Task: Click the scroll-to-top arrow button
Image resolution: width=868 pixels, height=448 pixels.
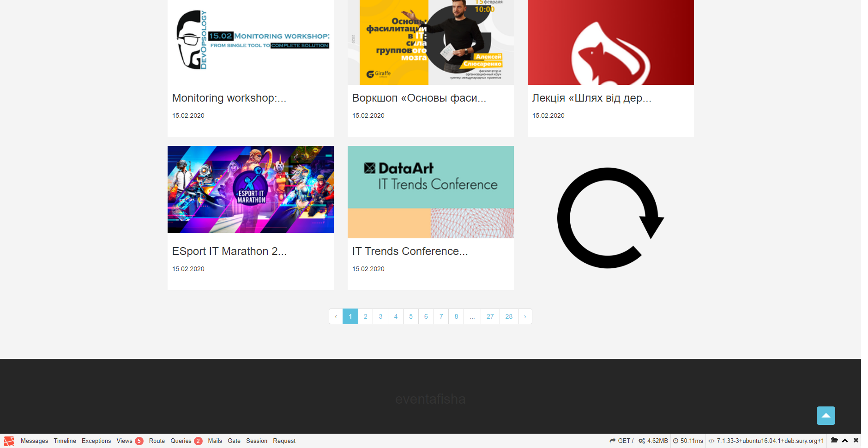Action: coord(826,416)
